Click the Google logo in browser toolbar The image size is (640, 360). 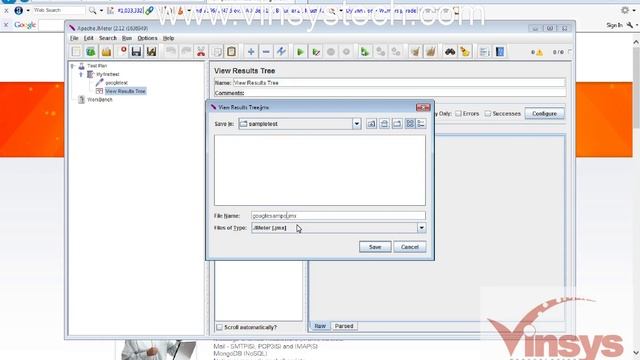25,25
